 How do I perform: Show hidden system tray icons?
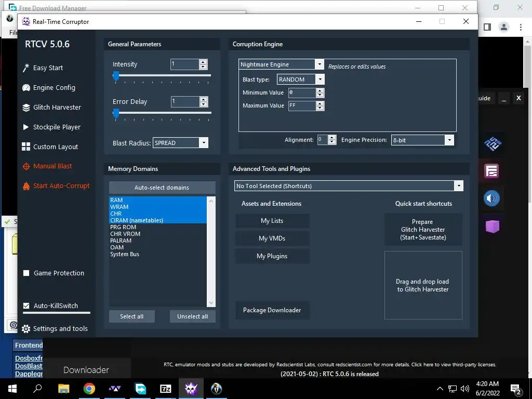(440, 389)
